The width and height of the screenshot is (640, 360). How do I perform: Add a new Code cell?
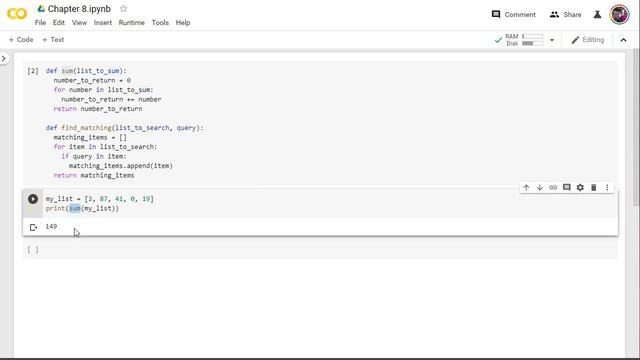21,40
